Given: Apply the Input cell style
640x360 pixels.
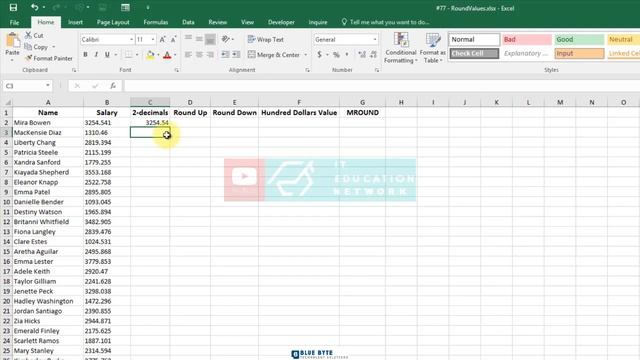Looking at the screenshot, I should tap(579, 53).
